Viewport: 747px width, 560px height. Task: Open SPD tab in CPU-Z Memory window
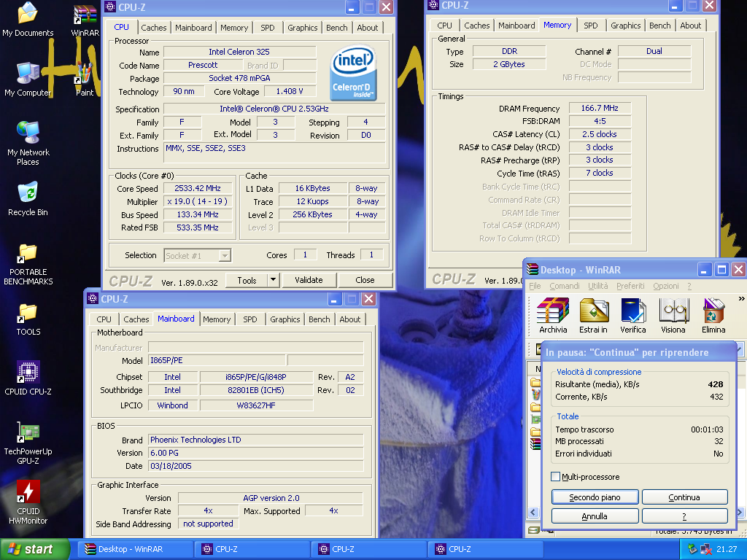coord(591,26)
